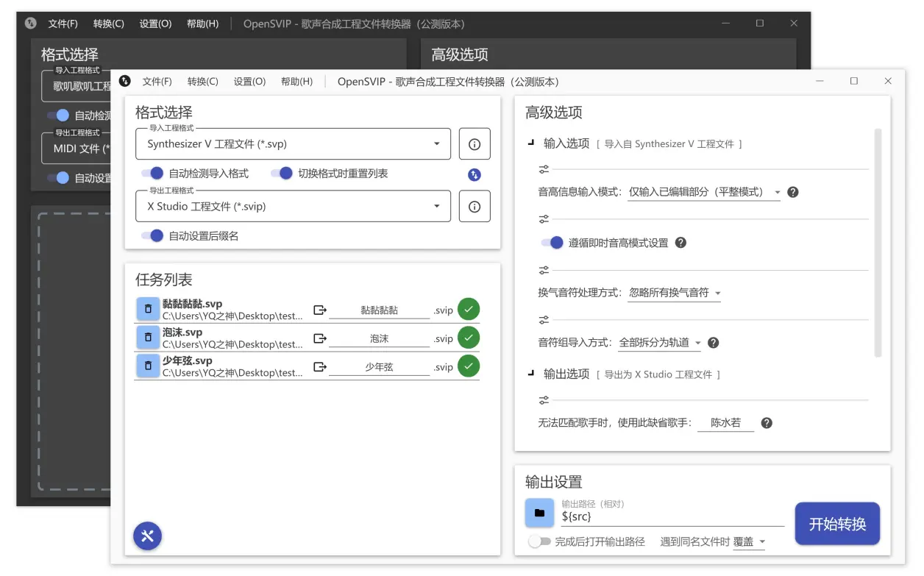Expand 换气音符处理方式 dropdown
Viewport: 924px width, 576px height.
click(675, 293)
